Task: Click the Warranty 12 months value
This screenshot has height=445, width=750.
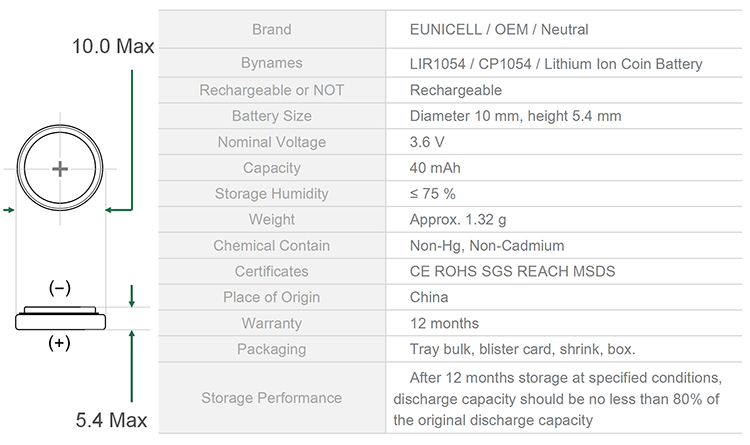Action: point(444,323)
